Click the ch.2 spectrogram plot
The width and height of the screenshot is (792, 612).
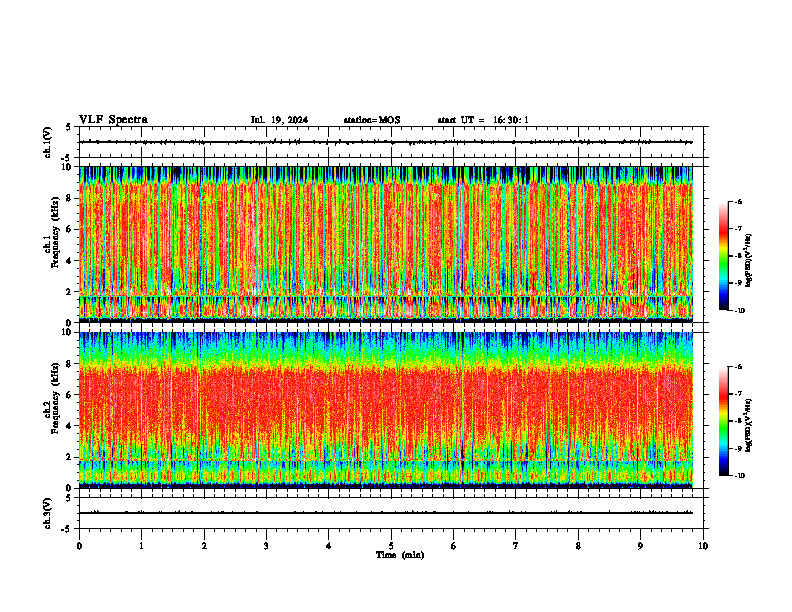pos(386,410)
